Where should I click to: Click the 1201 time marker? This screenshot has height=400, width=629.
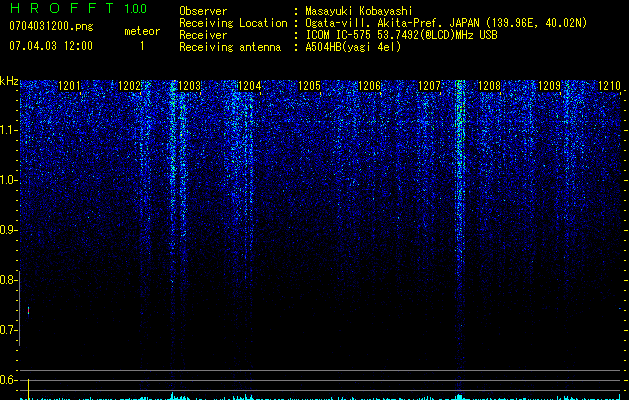coord(69,86)
